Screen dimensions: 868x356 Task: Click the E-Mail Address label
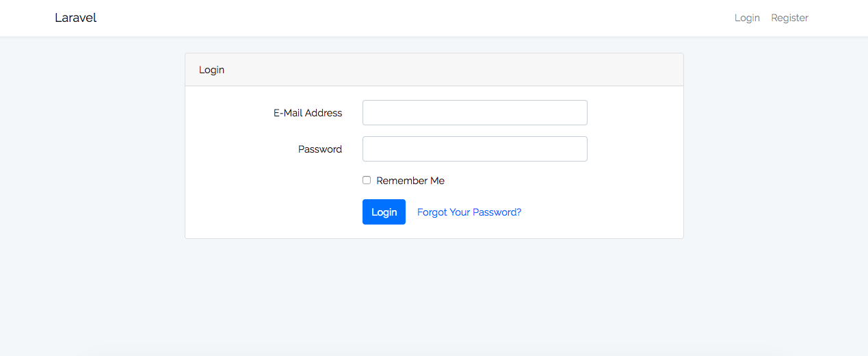coord(308,113)
